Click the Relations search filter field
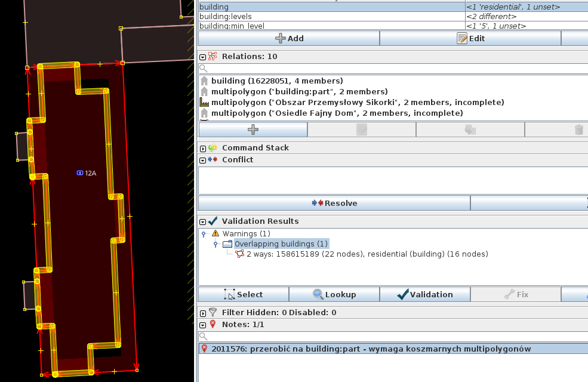Image resolution: width=588 pixels, height=382 pixels. click(x=394, y=69)
